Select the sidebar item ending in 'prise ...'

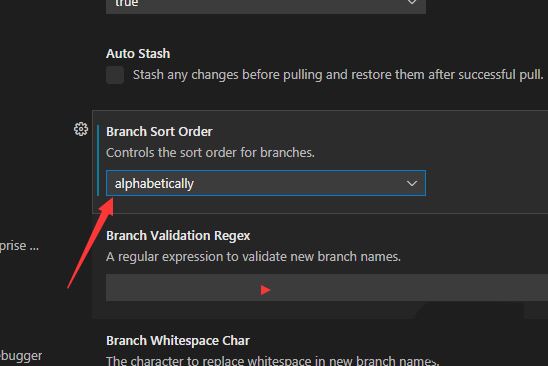pyautogui.click(x=19, y=246)
